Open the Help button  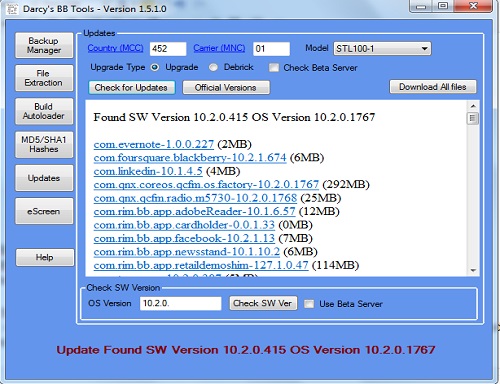pos(45,257)
